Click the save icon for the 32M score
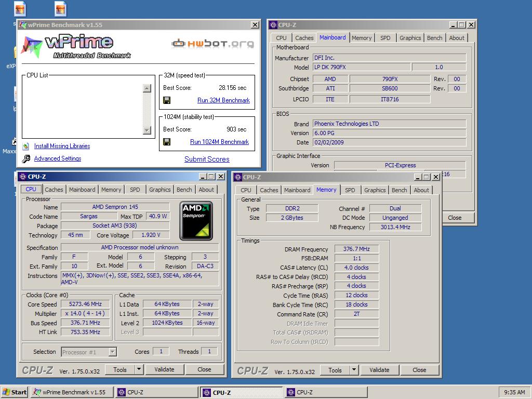Image resolution: width=532 pixels, height=399 pixels. pyautogui.click(x=167, y=100)
